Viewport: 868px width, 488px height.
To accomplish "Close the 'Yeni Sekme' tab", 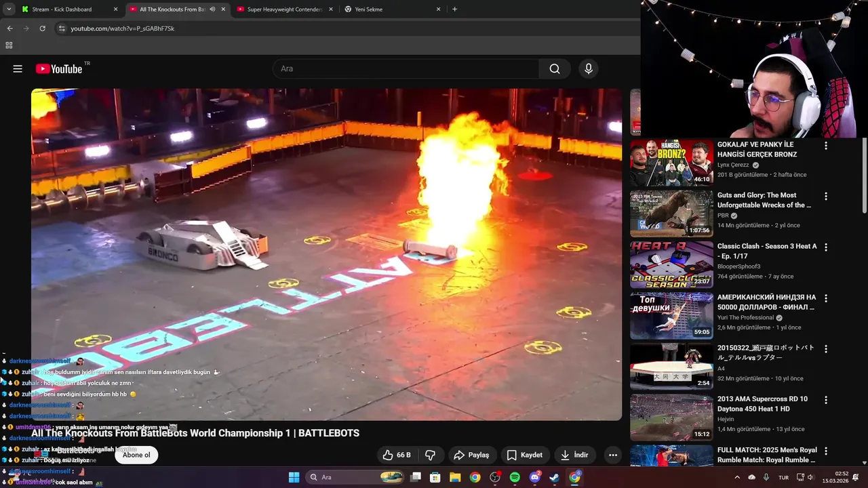I will pyautogui.click(x=438, y=9).
